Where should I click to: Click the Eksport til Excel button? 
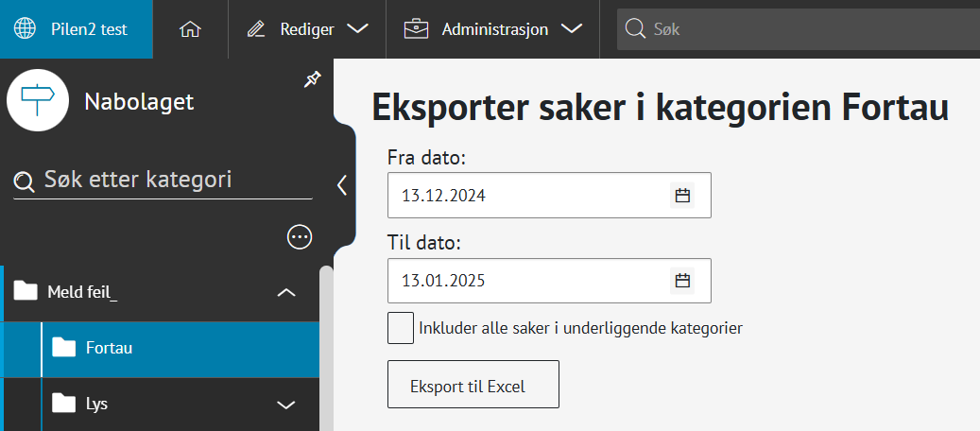(473, 385)
